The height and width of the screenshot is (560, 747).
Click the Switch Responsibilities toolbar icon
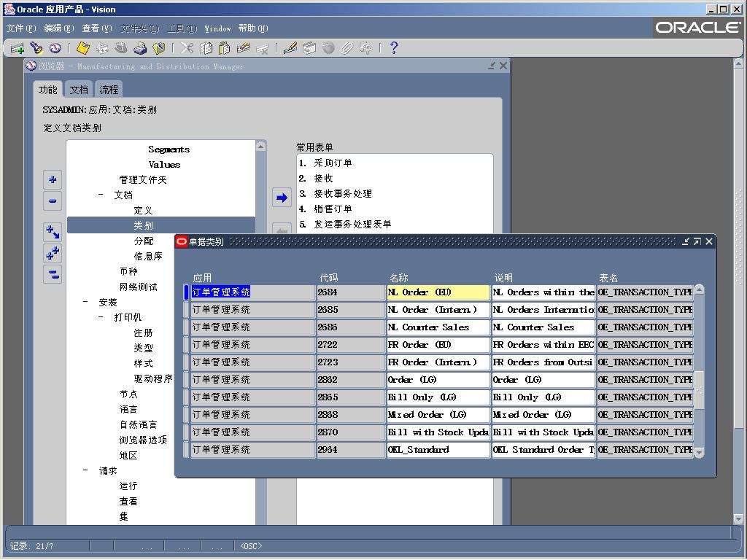tap(121, 48)
